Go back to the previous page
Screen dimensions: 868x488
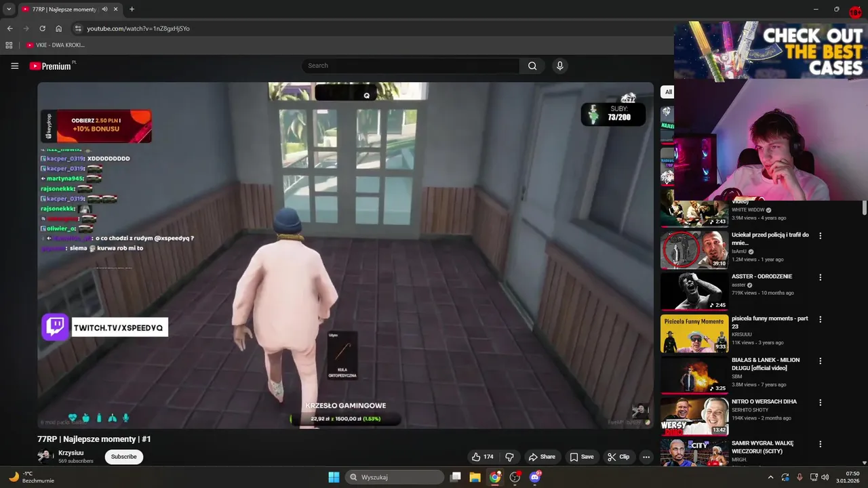9,28
